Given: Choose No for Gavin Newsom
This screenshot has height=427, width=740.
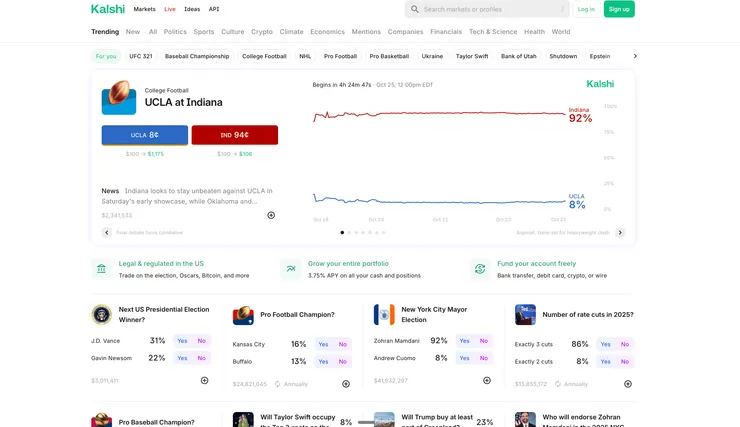Looking at the screenshot, I should (202, 358).
